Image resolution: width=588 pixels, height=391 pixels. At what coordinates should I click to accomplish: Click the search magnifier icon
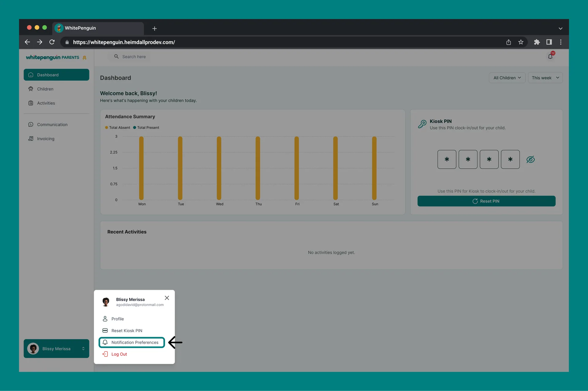tap(116, 56)
